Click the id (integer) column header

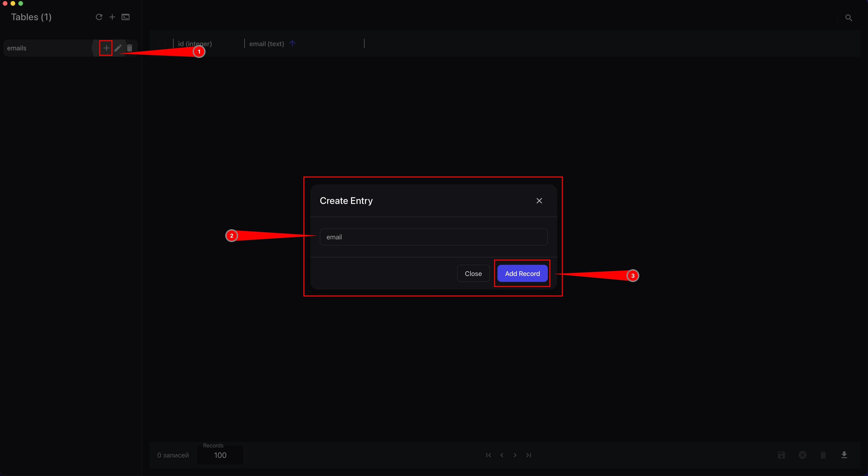195,44
